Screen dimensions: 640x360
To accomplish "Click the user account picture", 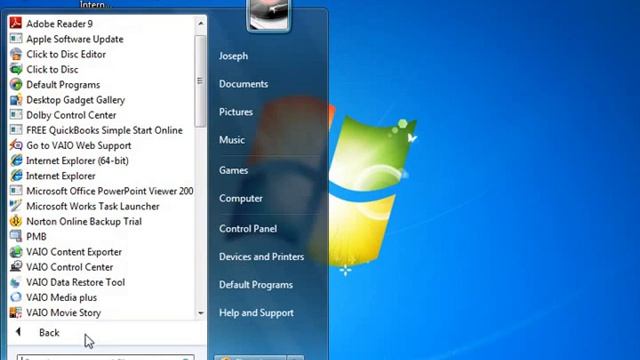I will (x=269, y=15).
